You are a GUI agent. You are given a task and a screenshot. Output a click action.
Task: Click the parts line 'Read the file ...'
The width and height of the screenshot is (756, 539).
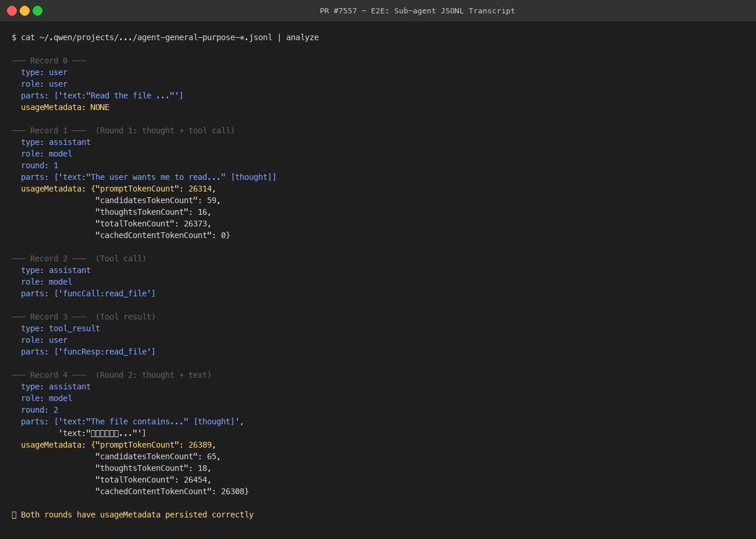pos(102,95)
